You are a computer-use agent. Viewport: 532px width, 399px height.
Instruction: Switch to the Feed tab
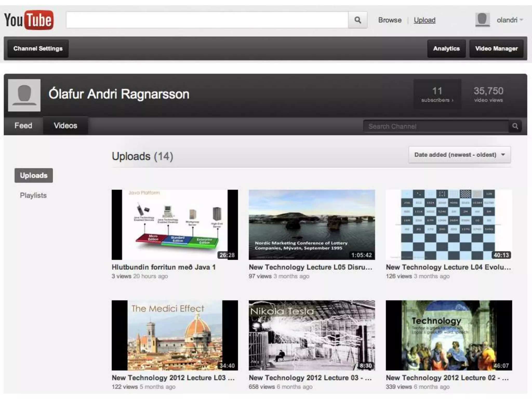pos(23,126)
